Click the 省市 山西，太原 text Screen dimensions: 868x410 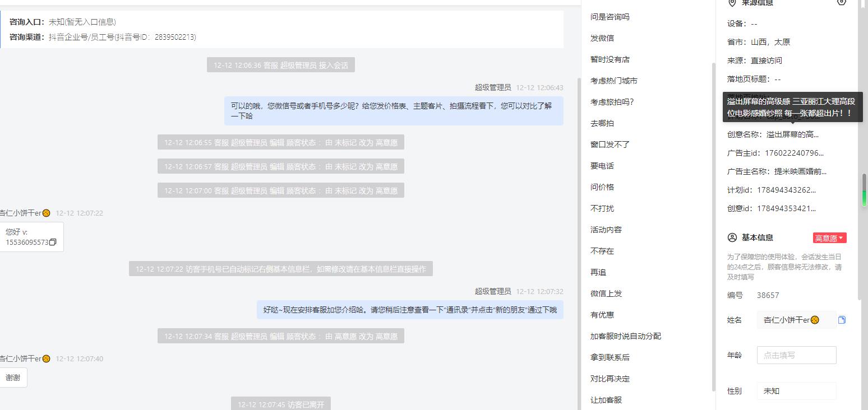[770, 42]
